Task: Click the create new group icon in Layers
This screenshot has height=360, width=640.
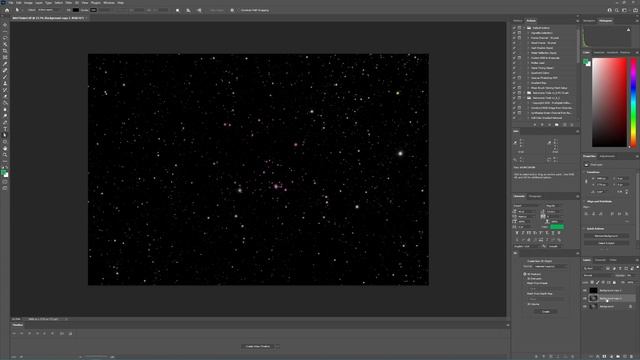Action: [618, 356]
